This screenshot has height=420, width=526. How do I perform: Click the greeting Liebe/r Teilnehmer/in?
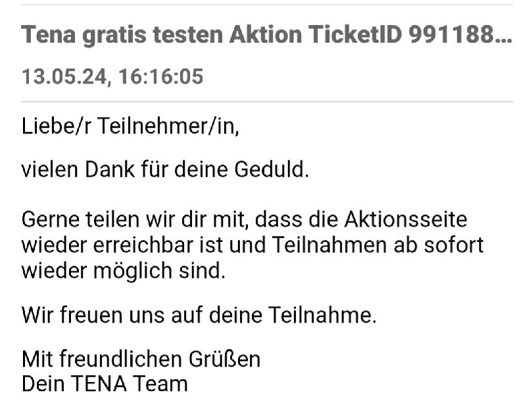[x=130, y=127]
